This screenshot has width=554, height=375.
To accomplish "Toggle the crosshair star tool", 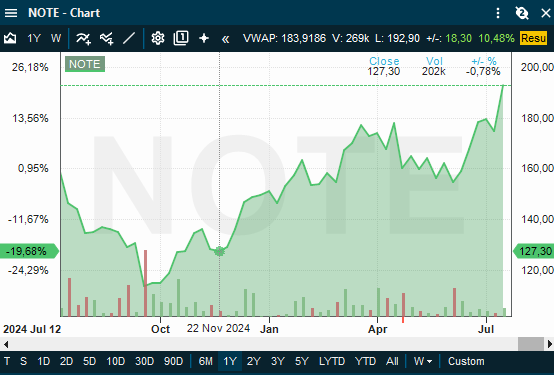I will tap(204, 38).
